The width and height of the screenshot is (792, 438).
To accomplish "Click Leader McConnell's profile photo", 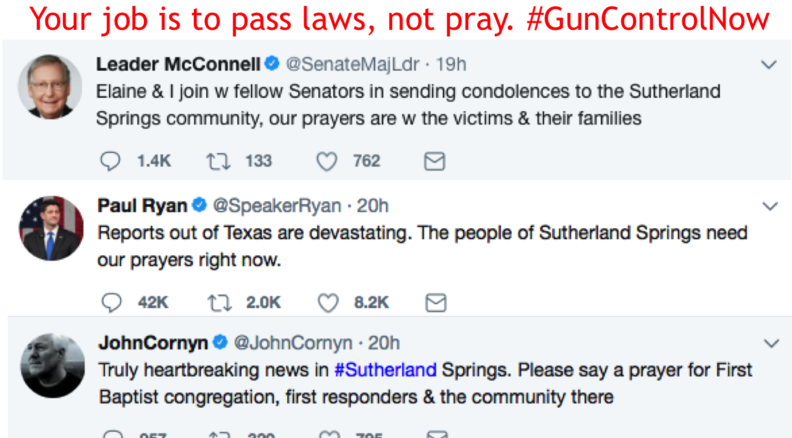I will tap(50, 85).
